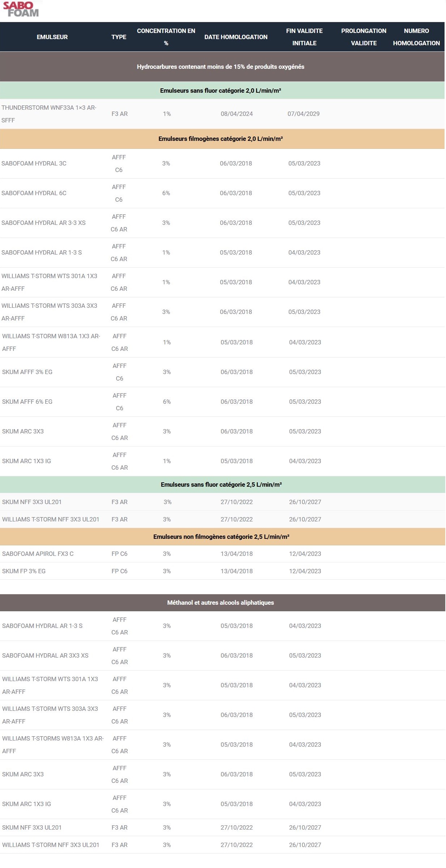Image resolution: width=446 pixels, height=868 pixels.
Task: Select the SABOFOAM HYDRAL 3C row name
Action: tap(34, 163)
